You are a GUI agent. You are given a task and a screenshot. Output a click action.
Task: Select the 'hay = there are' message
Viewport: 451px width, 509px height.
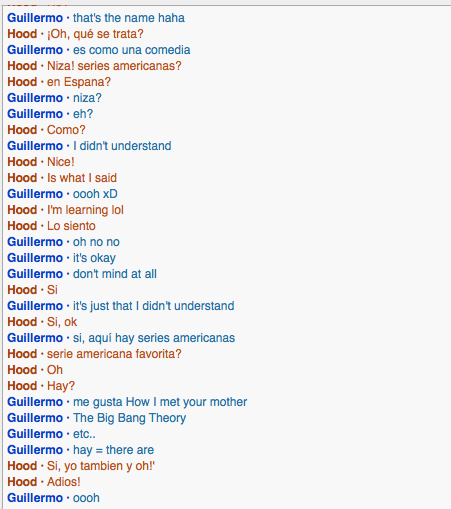113,450
